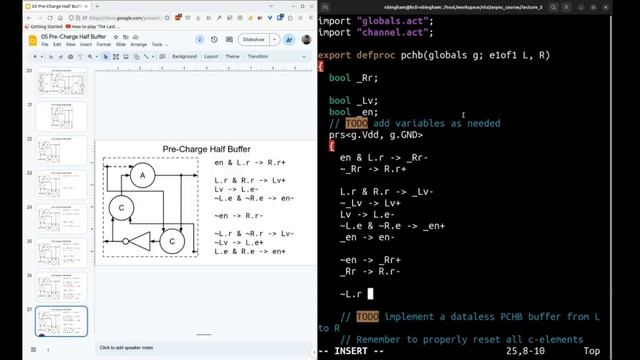Click the Transition button

click(258, 57)
